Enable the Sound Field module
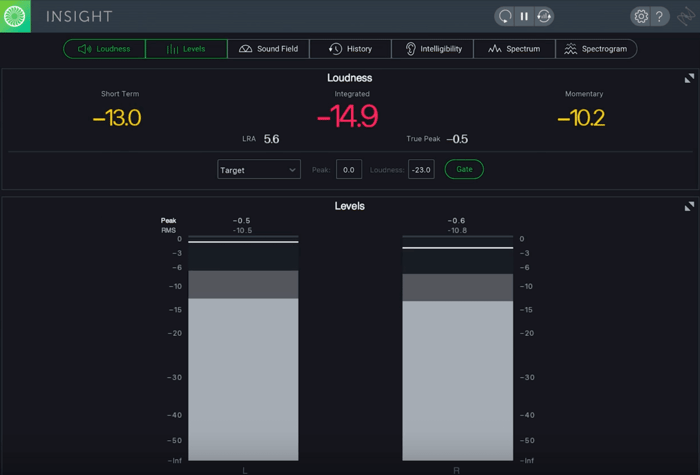Screen dimensions: 700x475 (x=268, y=49)
